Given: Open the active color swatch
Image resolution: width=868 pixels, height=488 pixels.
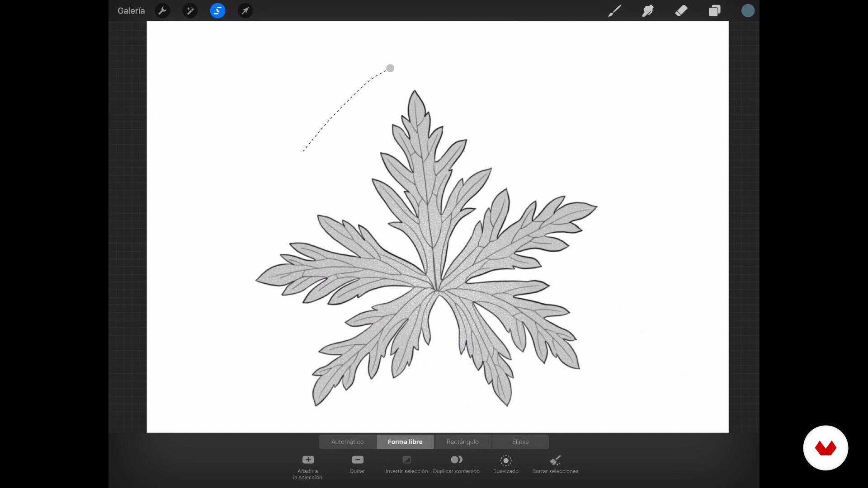Looking at the screenshot, I should [748, 10].
